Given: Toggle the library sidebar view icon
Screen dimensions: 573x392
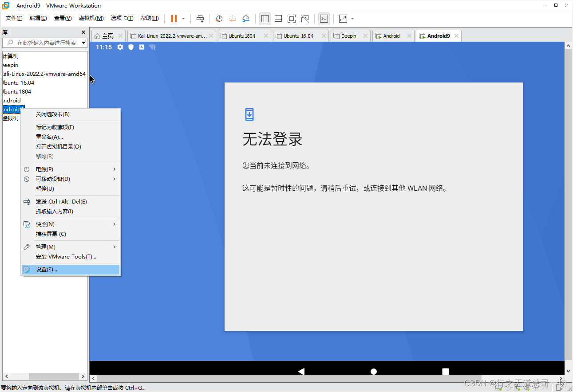Looking at the screenshot, I should tap(265, 19).
